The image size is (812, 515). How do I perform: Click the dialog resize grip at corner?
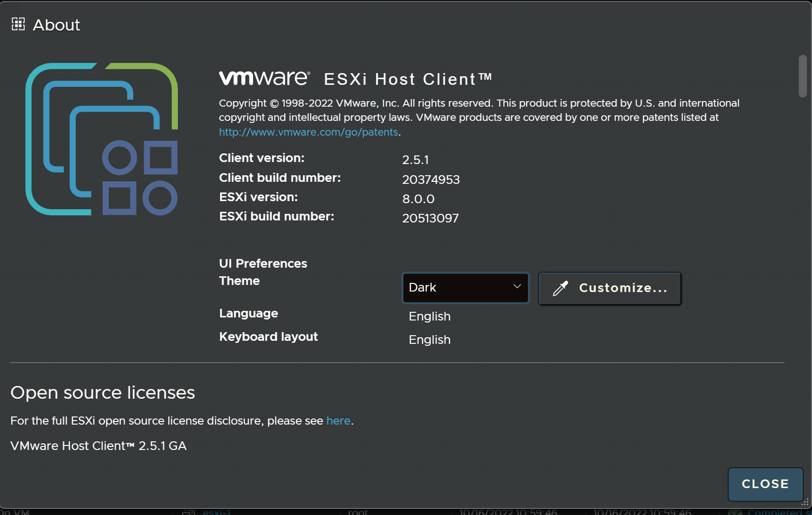click(x=805, y=502)
